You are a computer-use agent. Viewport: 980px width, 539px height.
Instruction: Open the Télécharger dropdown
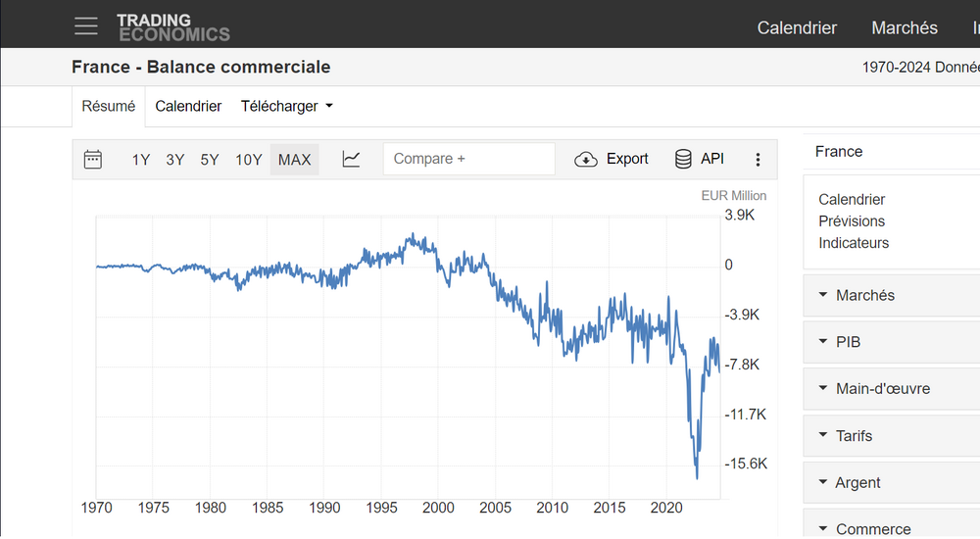(x=286, y=106)
